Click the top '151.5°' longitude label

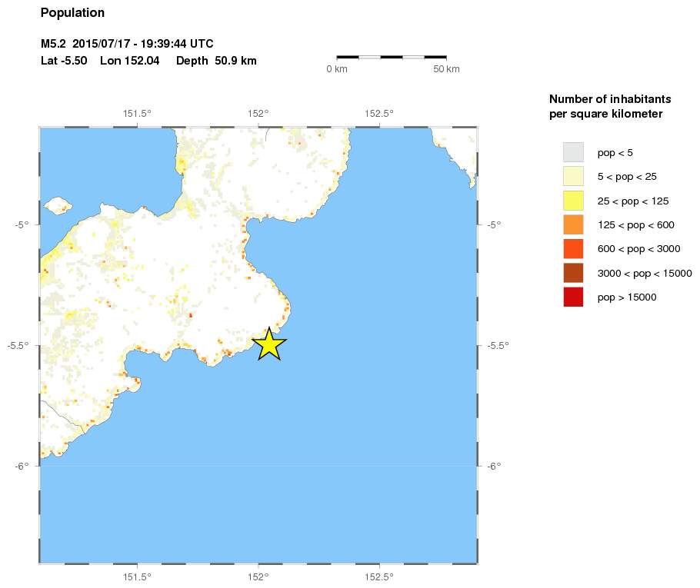(137, 113)
